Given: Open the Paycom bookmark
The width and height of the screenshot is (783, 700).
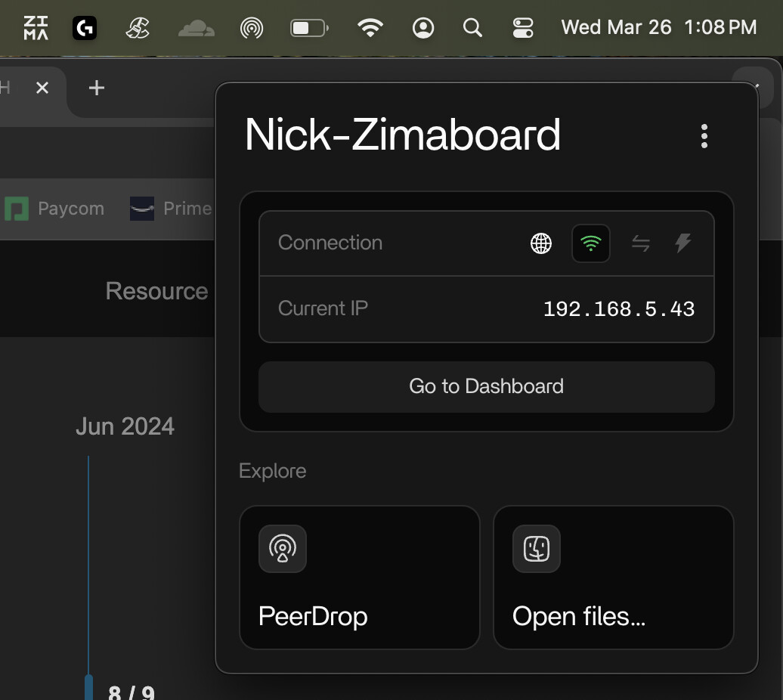Looking at the screenshot, I should pyautogui.click(x=54, y=209).
